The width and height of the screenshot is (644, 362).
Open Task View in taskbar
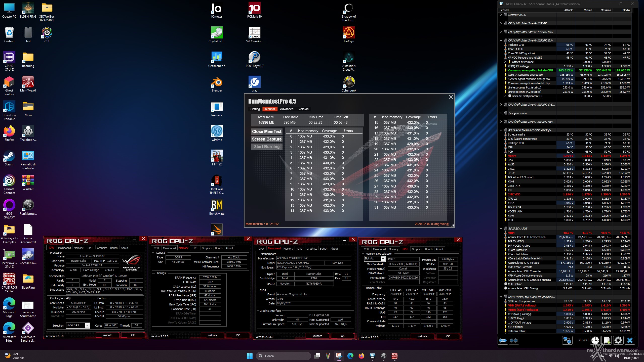click(x=317, y=356)
